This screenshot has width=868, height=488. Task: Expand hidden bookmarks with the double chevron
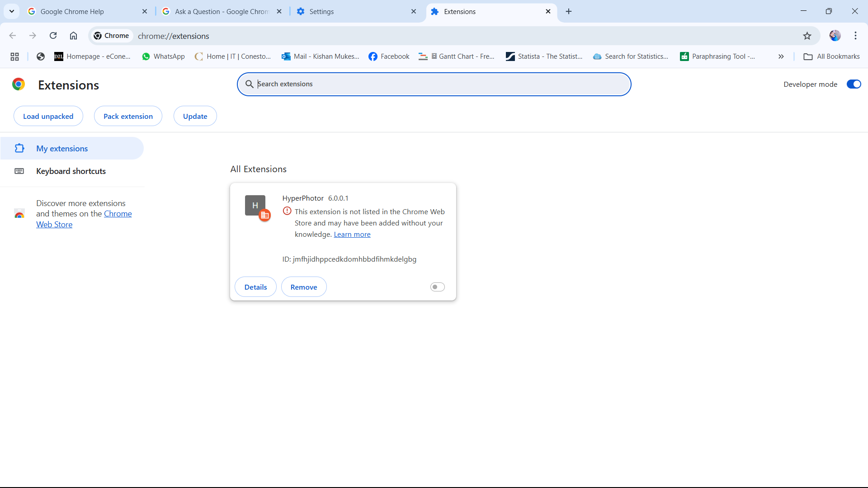781,56
